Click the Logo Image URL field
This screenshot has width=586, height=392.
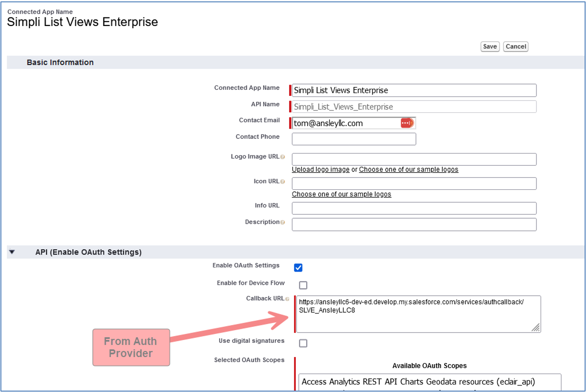414,159
